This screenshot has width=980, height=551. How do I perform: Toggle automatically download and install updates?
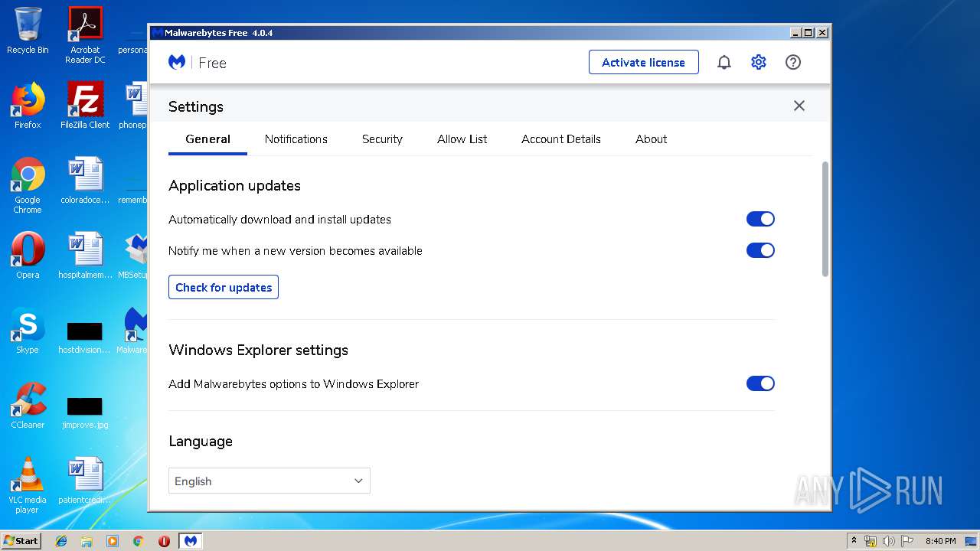pos(760,219)
